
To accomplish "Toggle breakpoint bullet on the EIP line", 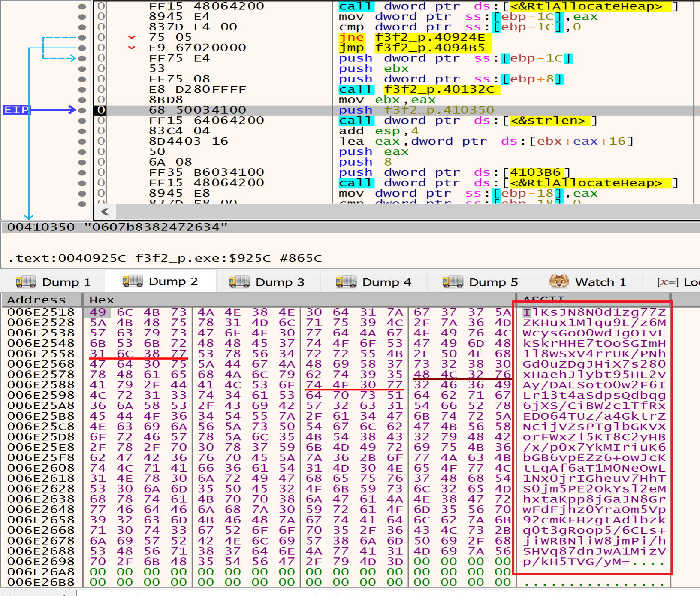I will (82, 110).
